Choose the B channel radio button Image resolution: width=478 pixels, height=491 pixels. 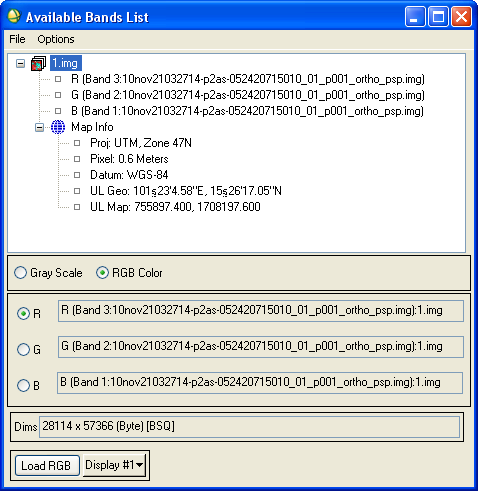tap(23, 386)
